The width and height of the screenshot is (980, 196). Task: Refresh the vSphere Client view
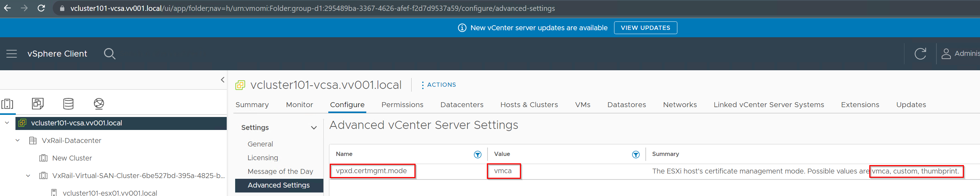tap(920, 54)
